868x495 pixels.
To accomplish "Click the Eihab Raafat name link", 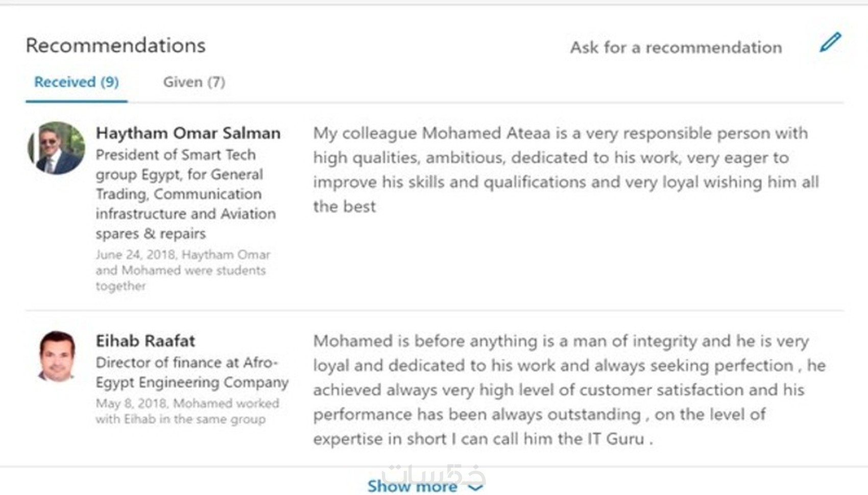I will pyautogui.click(x=145, y=341).
